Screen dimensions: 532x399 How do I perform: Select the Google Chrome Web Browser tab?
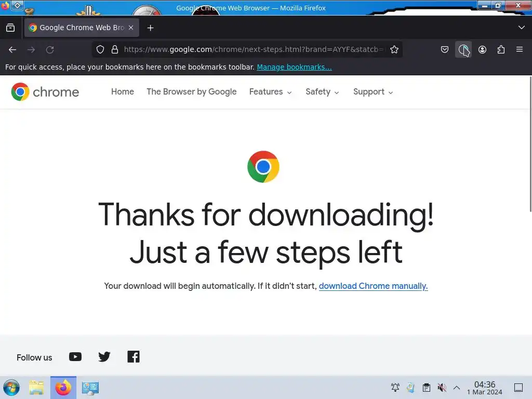pos(82,28)
